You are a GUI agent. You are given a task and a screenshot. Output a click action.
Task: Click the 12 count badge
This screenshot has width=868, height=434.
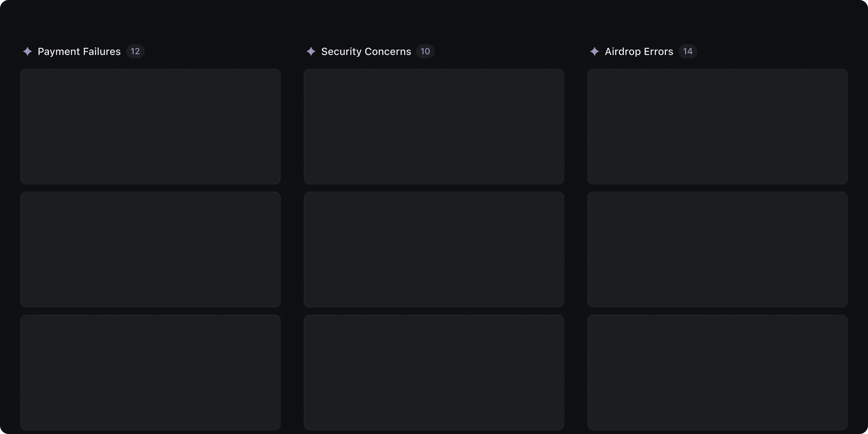135,52
